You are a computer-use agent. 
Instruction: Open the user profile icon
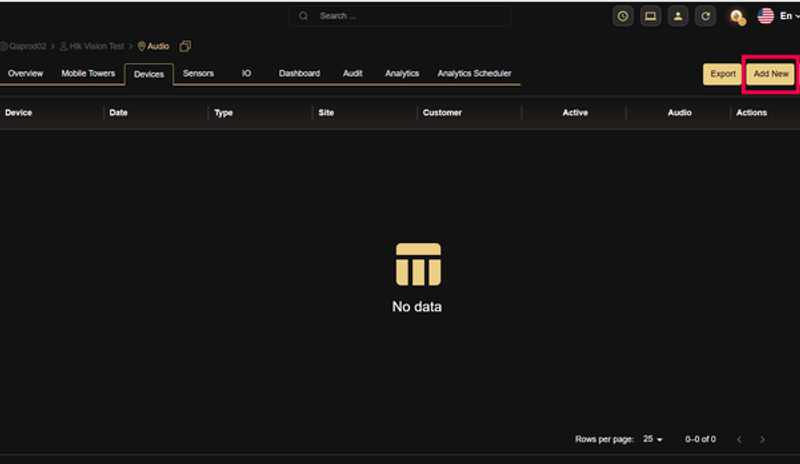coord(678,16)
